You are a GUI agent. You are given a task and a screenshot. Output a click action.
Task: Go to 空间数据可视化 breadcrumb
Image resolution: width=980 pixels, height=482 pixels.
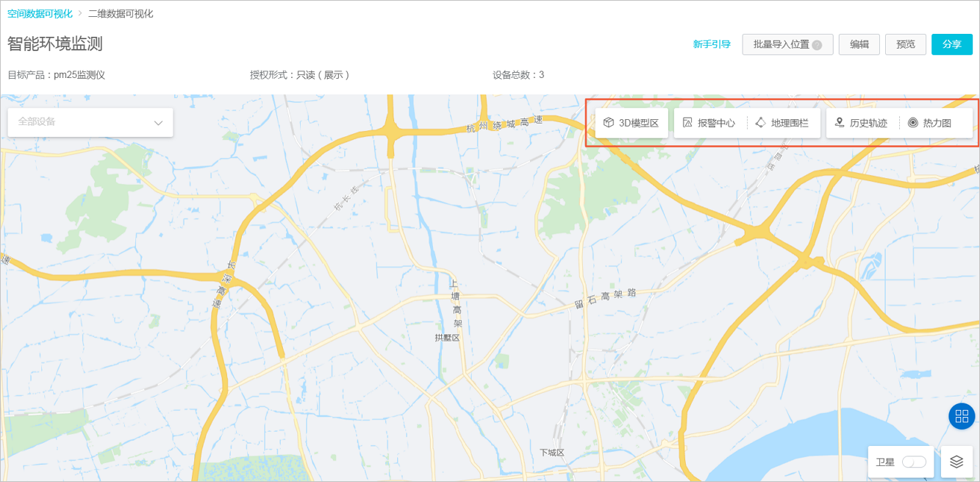tap(40, 13)
